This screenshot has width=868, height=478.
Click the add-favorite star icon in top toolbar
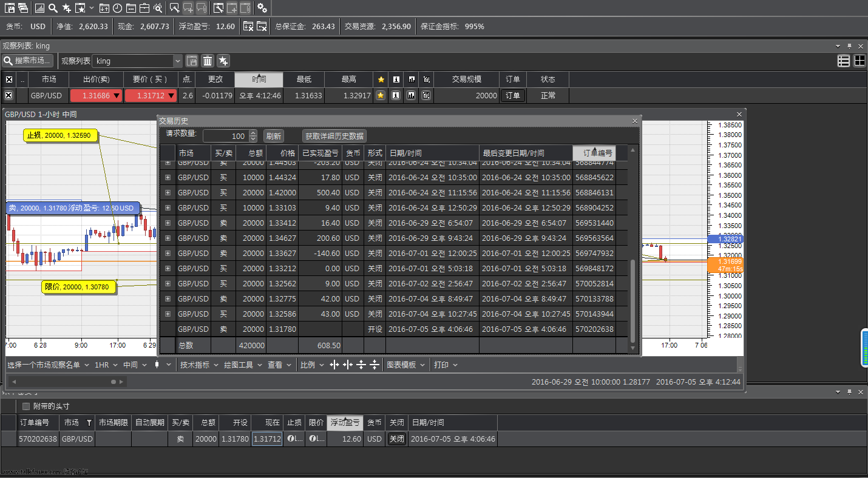(x=66, y=8)
